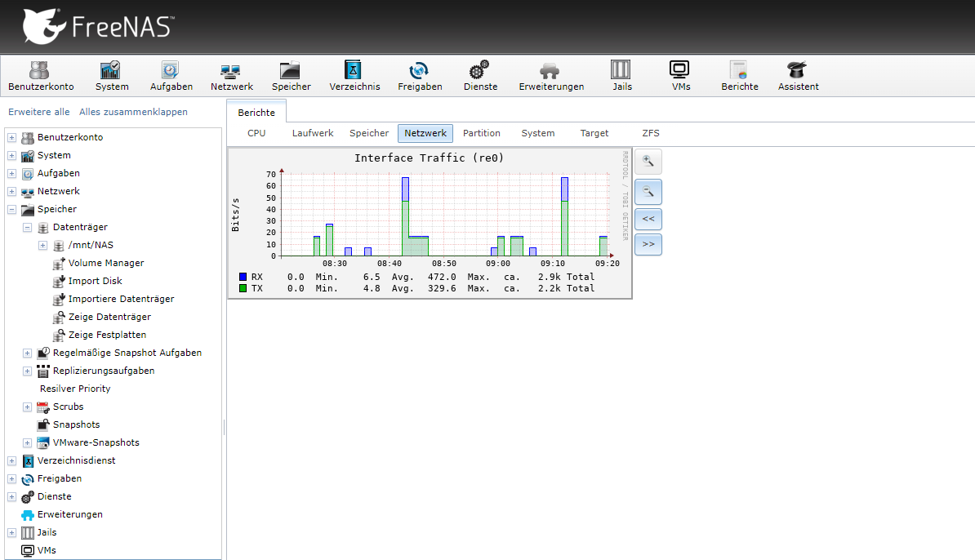Open Verzeichnis in the top toolbar
This screenshot has height=560, width=975.
tap(354, 77)
